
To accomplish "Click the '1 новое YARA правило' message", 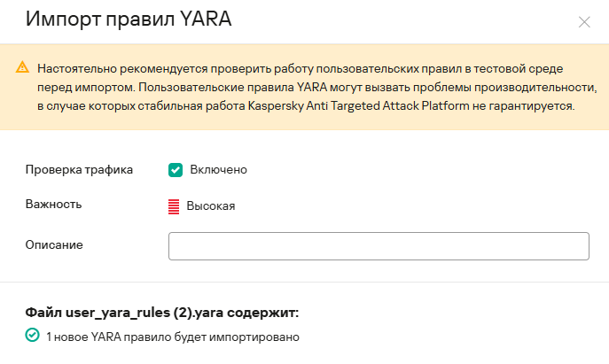I will click(173, 337).
